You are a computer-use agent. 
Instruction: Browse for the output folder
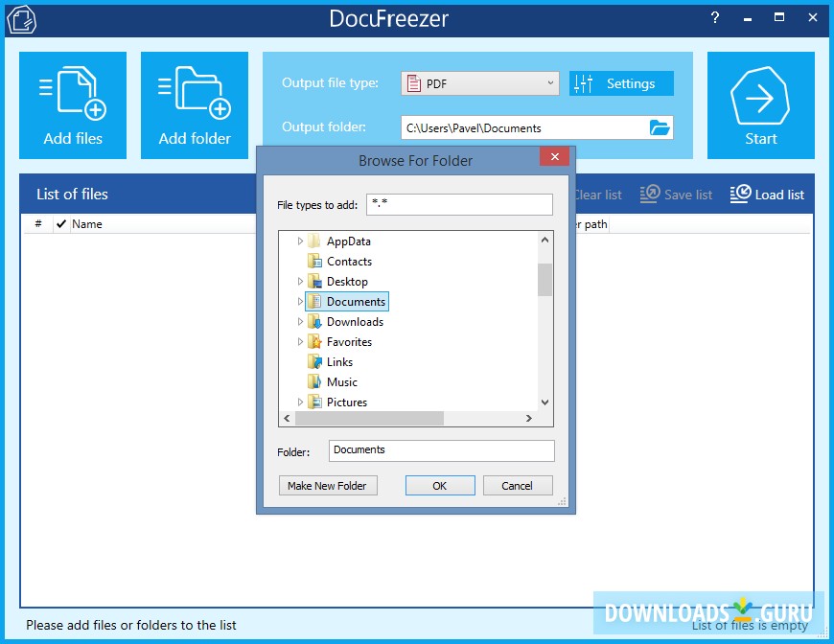[x=660, y=127]
